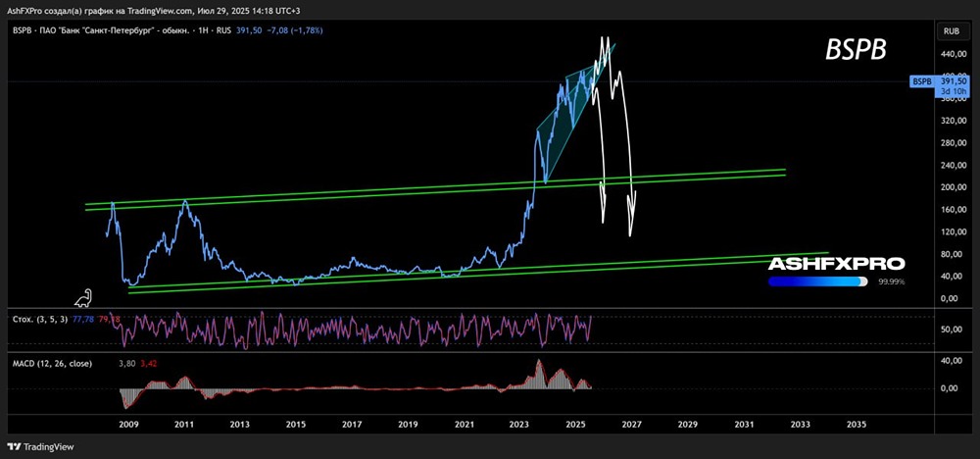980x459 pixels.
Task: Click the 2009 label on time axis
Action: point(128,425)
